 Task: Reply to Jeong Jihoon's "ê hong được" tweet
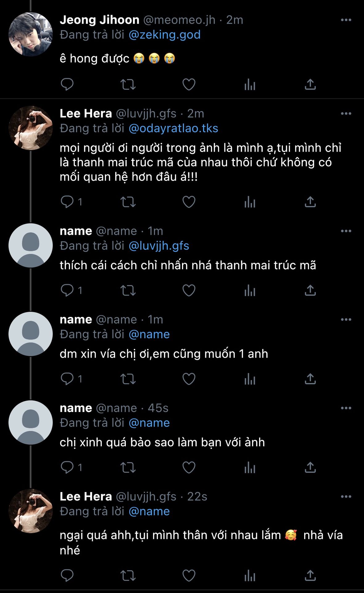tap(67, 84)
